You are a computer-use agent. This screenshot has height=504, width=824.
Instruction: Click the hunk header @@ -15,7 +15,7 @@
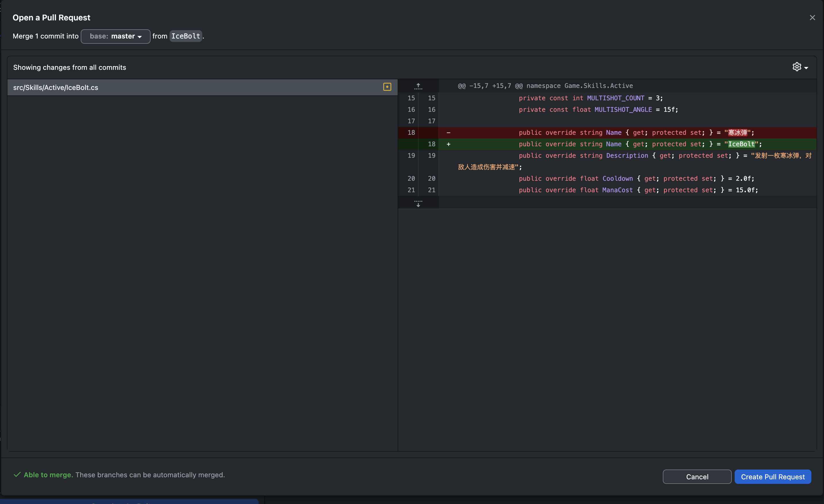pos(545,86)
